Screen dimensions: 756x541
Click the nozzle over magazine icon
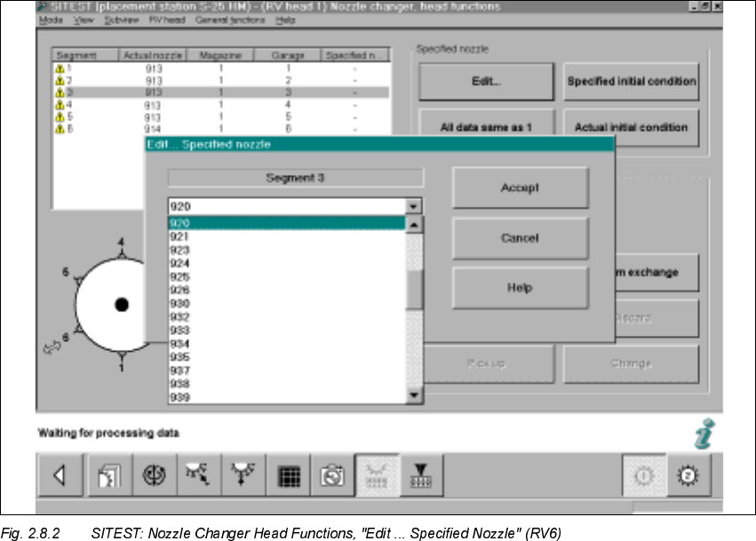(x=421, y=475)
